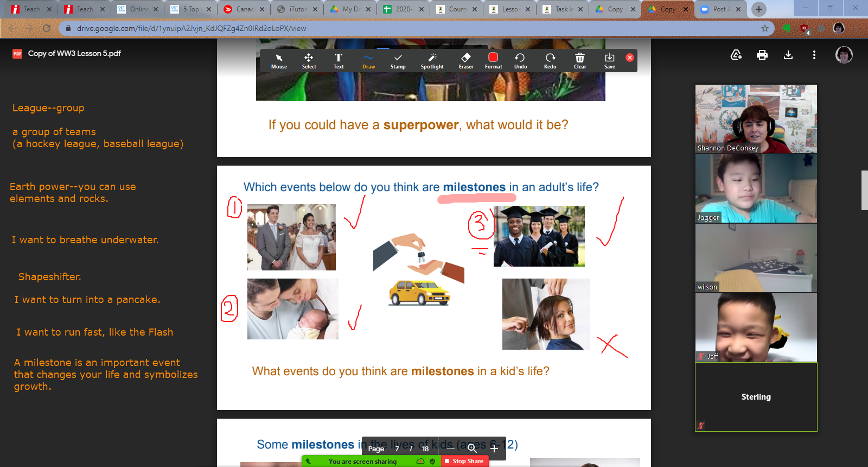Activate the Draw tool

(368, 61)
